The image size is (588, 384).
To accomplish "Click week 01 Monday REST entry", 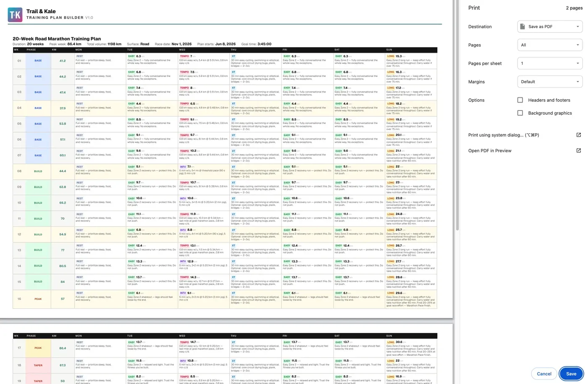I will (100, 60).
